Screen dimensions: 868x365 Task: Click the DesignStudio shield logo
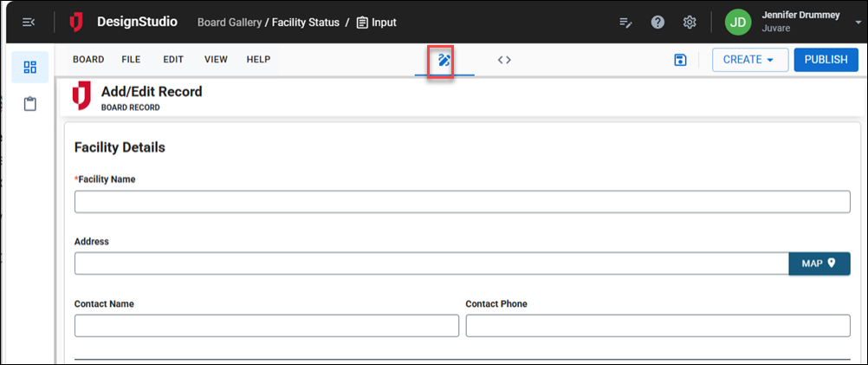77,22
